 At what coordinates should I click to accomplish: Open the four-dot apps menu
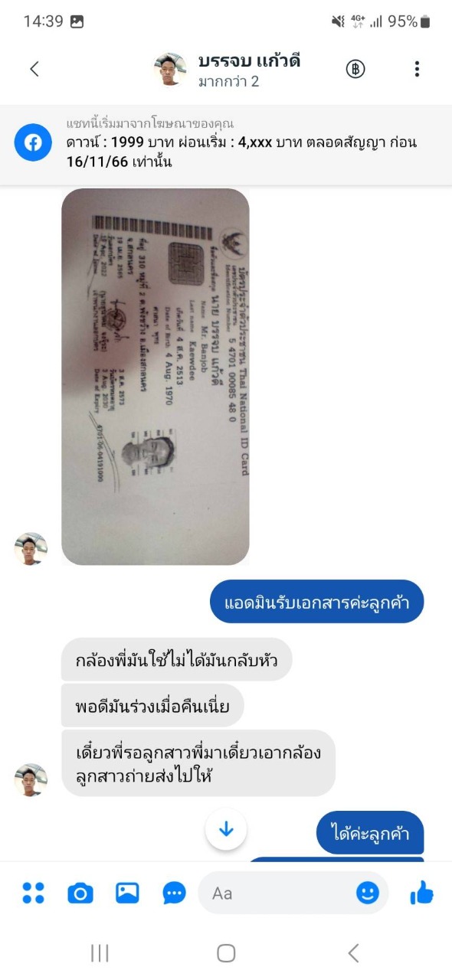(x=33, y=893)
